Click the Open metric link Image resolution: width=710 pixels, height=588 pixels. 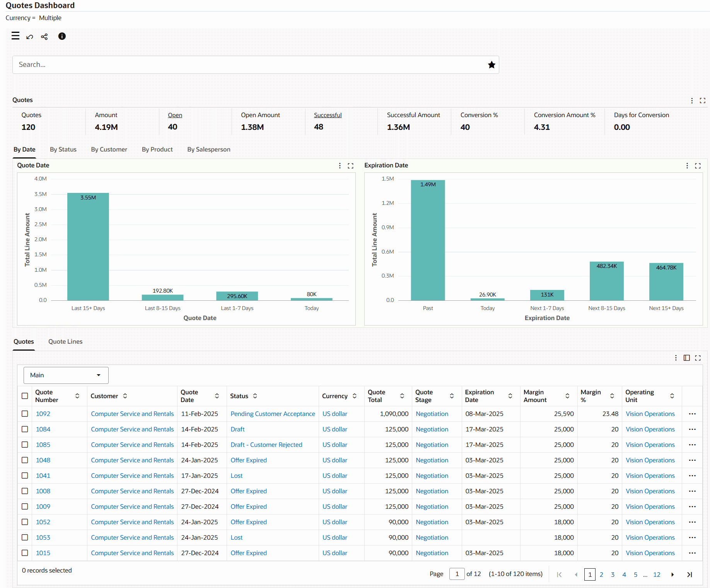click(175, 115)
